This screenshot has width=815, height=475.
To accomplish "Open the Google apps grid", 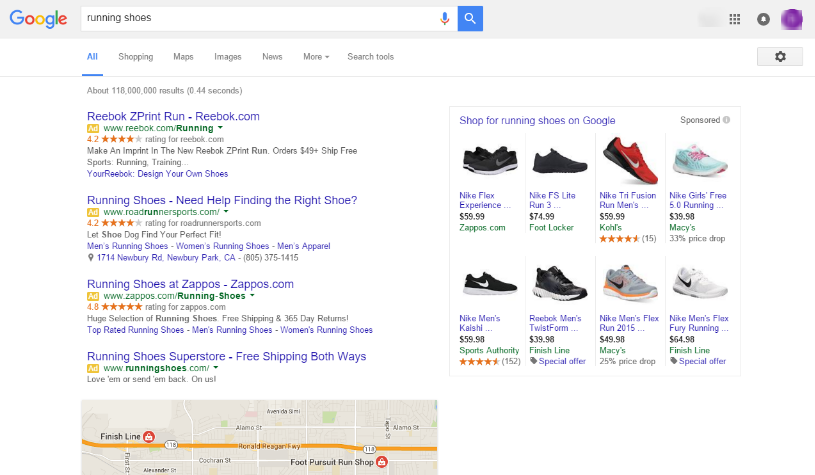I will pyautogui.click(x=734, y=19).
